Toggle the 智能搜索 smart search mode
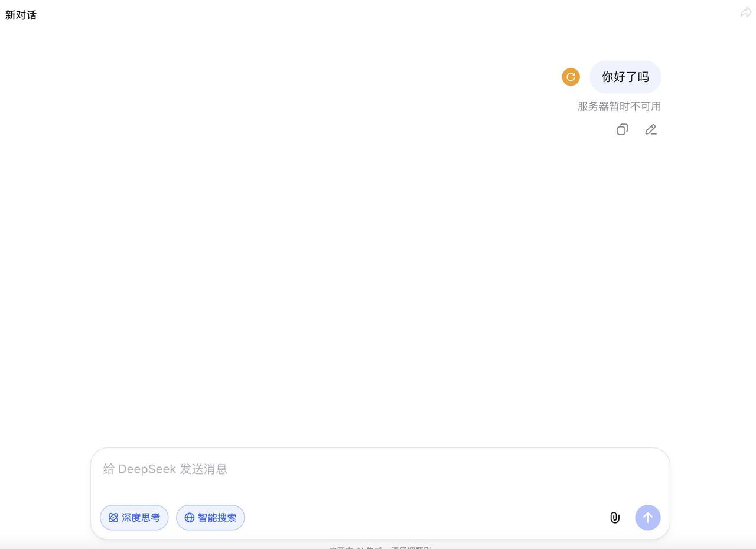The width and height of the screenshot is (756, 549). (x=210, y=518)
